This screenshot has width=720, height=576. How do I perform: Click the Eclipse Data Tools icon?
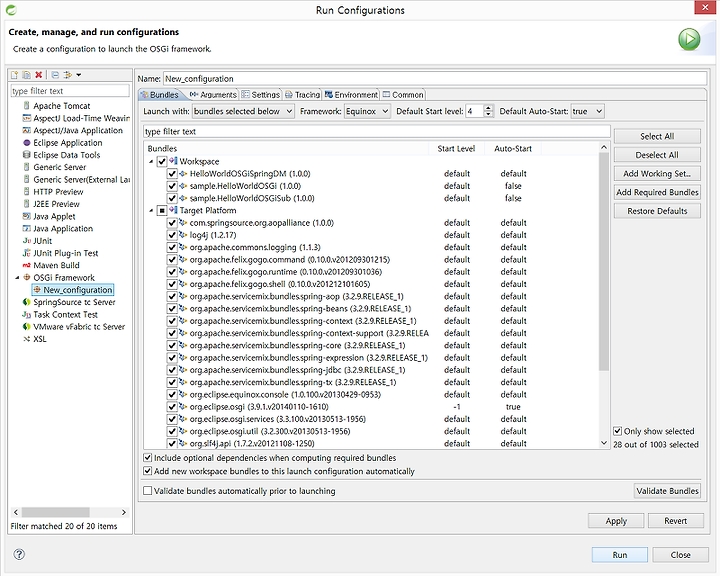pyautogui.click(x=27, y=155)
